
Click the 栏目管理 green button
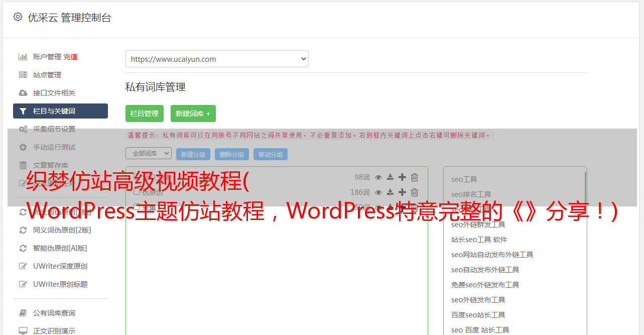145,114
